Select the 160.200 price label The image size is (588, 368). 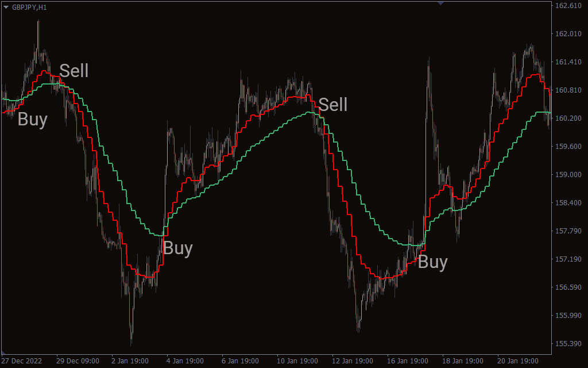click(x=568, y=118)
